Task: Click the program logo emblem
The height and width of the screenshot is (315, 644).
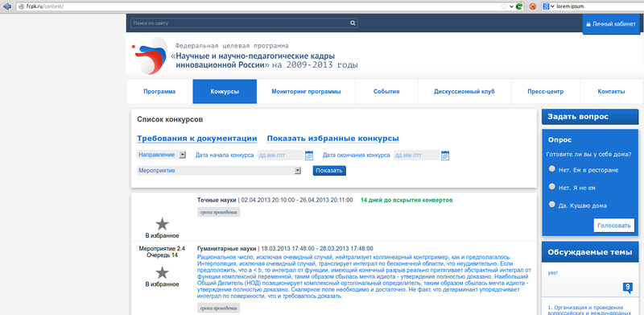Action: pos(149,56)
